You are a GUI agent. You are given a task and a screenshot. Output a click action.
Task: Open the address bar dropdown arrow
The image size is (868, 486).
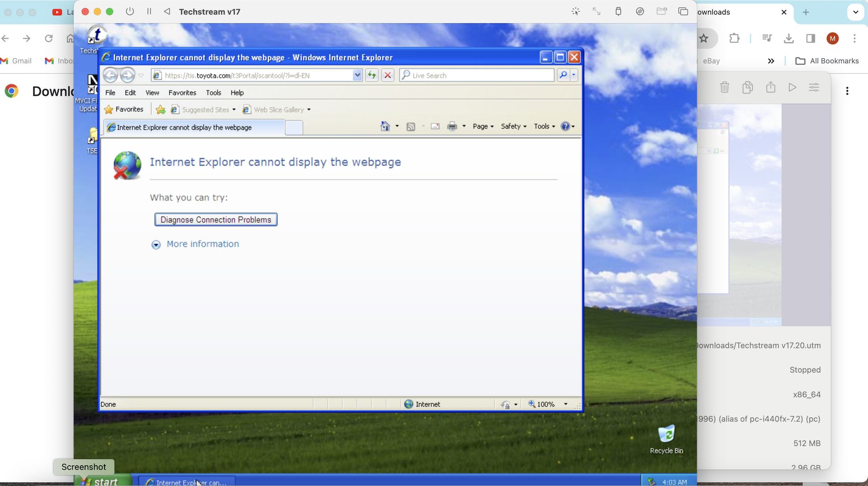(357, 75)
